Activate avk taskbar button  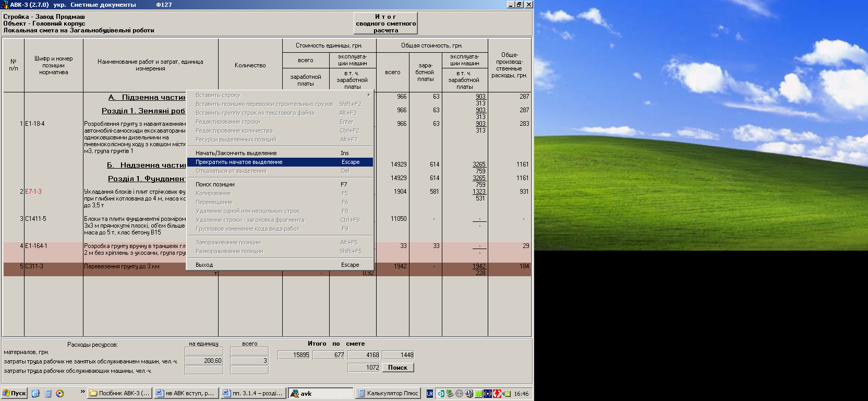tap(321, 393)
